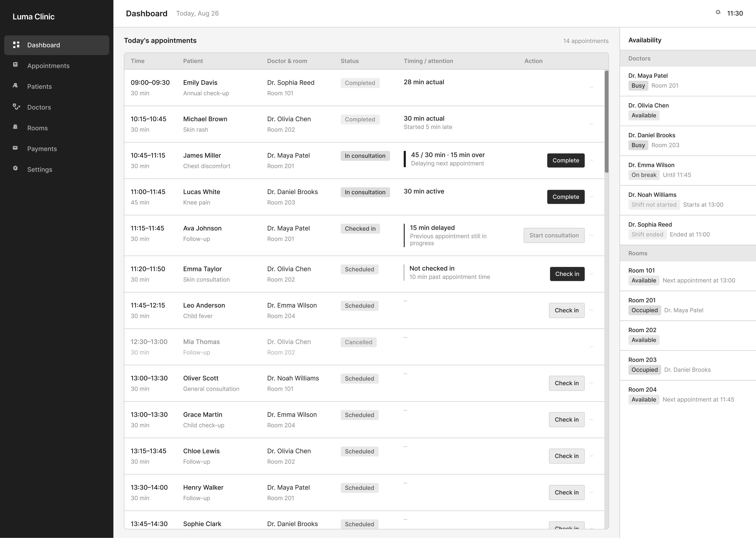Click Dr. Sophia Reed 'Shift ended' badge
The width and height of the screenshot is (756, 538).
(647, 234)
